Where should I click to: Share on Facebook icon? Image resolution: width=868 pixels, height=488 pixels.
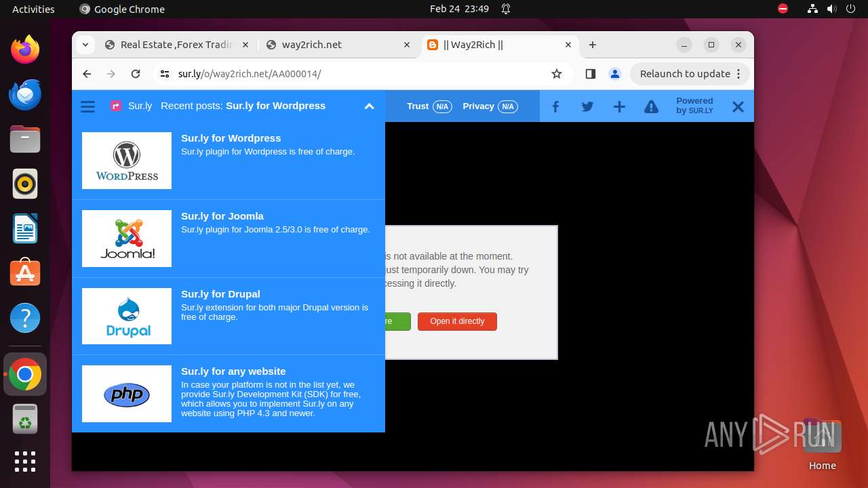(x=555, y=106)
